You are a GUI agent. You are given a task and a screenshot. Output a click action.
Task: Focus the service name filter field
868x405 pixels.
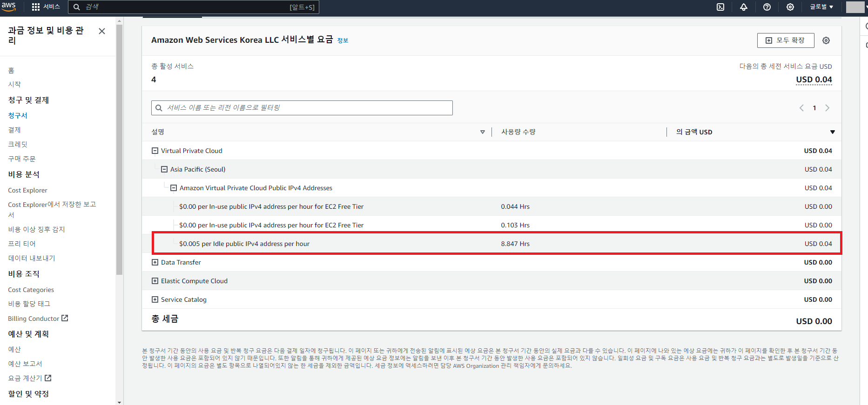tap(302, 108)
